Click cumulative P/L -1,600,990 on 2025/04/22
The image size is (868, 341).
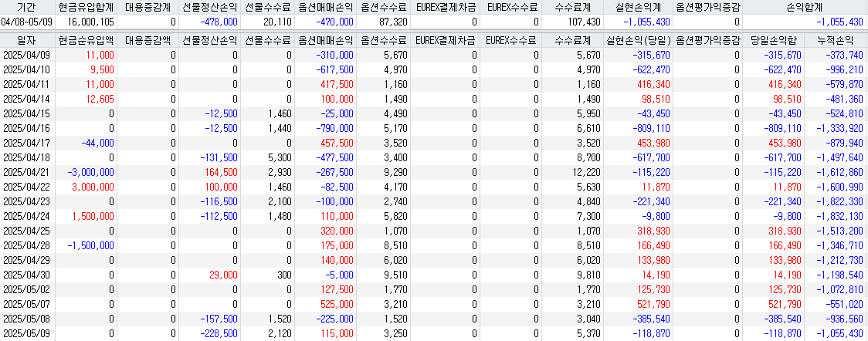click(x=839, y=187)
